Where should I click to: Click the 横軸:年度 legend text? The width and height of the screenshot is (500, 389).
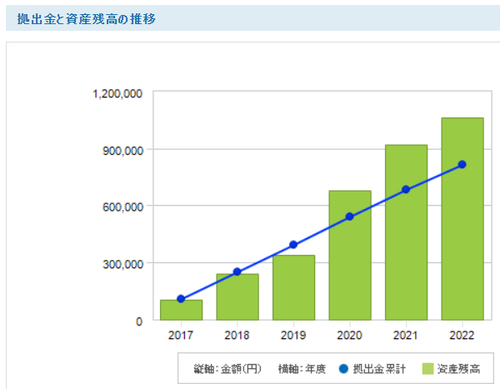click(302, 369)
